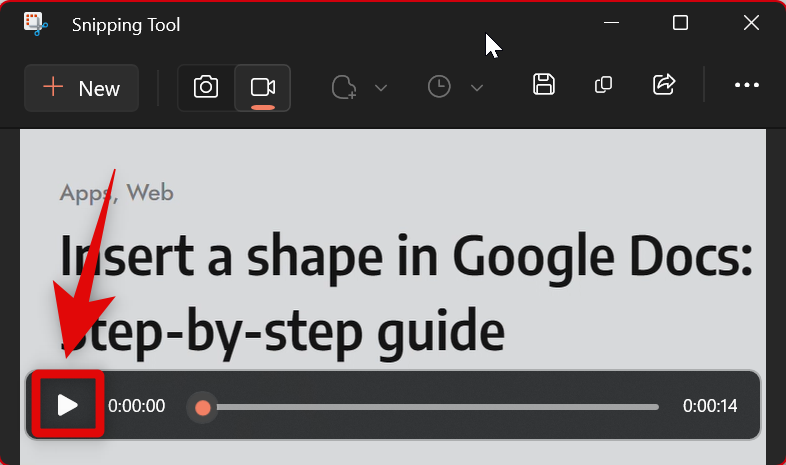The image size is (786, 465).
Task: Expand the delay timer dropdown chevron
Action: (x=477, y=88)
